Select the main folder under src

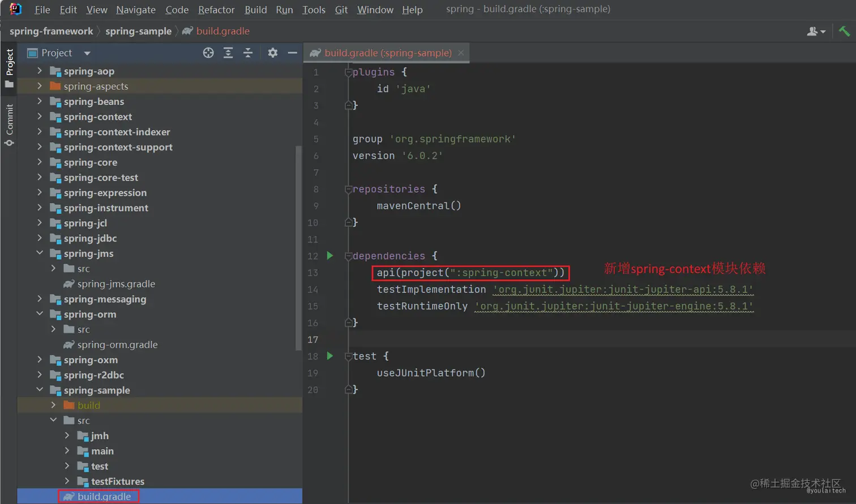pyautogui.click(x=102, y=451)
